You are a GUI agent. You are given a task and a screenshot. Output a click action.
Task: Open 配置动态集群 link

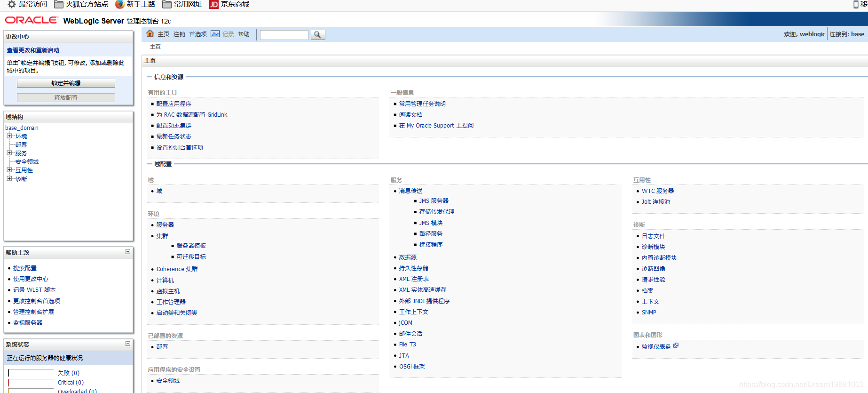coord(174,125)
